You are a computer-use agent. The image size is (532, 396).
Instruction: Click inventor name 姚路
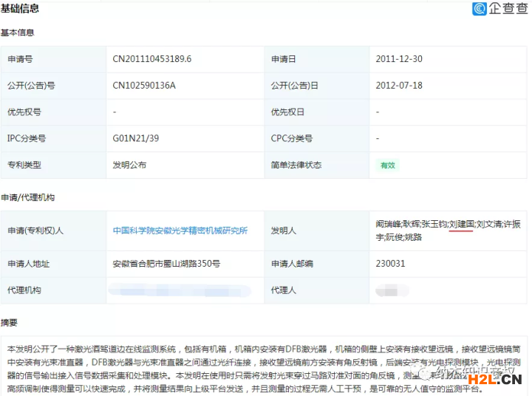(x=414, y=237)
